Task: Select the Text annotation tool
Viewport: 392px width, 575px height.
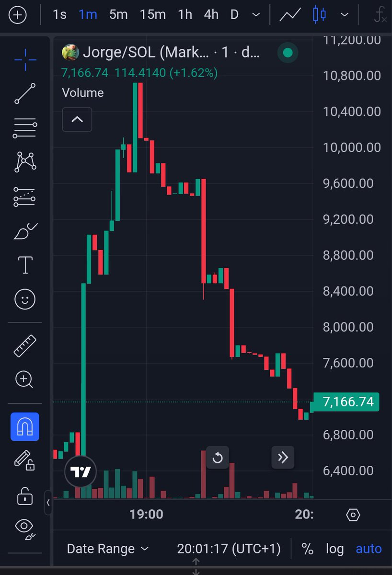Action: tap(25, 265)
